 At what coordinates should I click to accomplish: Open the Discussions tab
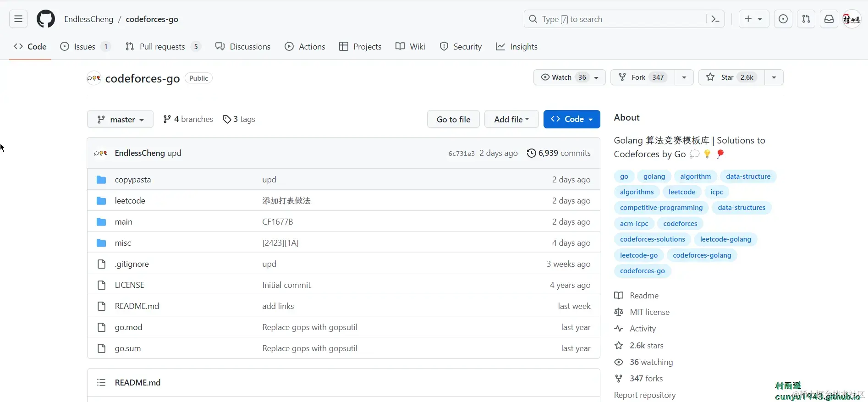click(x=243, y=47)
